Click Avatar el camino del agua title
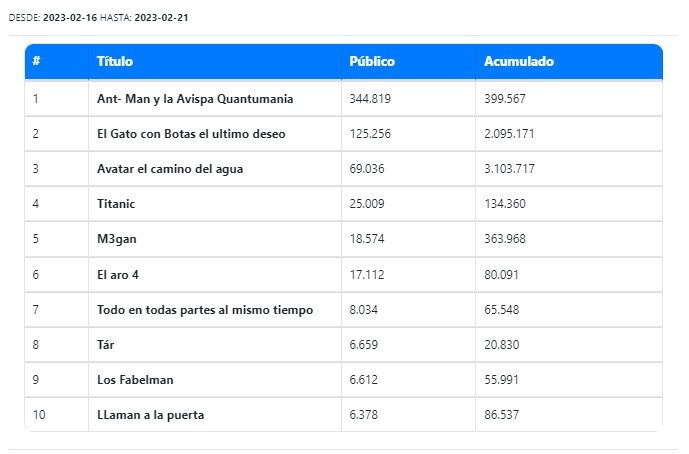This screenshot has width=689, height=454. point(169,169)
